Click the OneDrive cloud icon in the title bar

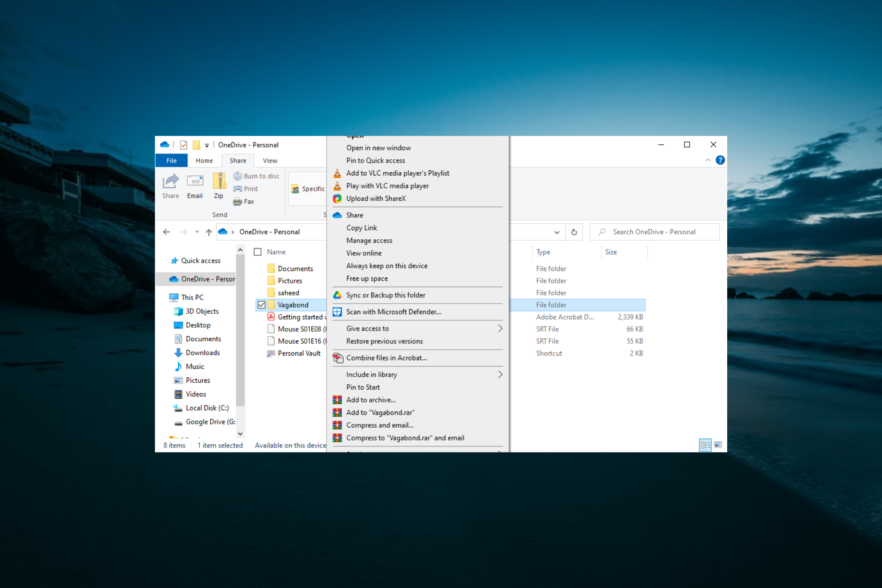(164, 145)
